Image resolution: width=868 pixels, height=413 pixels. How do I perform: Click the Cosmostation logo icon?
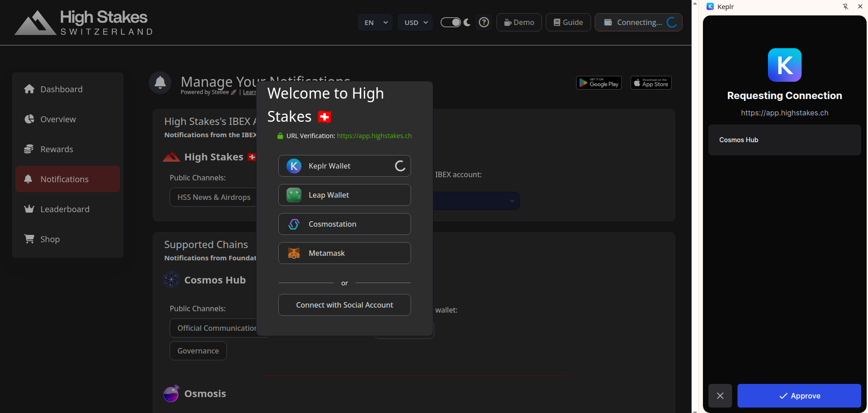(x=294, y=224)
